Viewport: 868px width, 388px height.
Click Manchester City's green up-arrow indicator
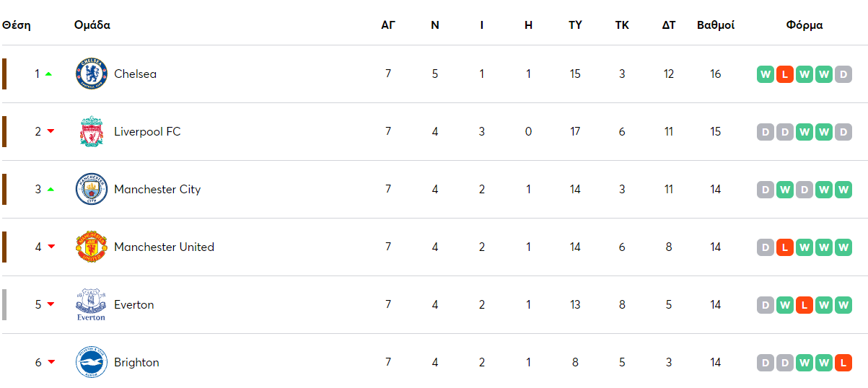(x=51, y=189)
